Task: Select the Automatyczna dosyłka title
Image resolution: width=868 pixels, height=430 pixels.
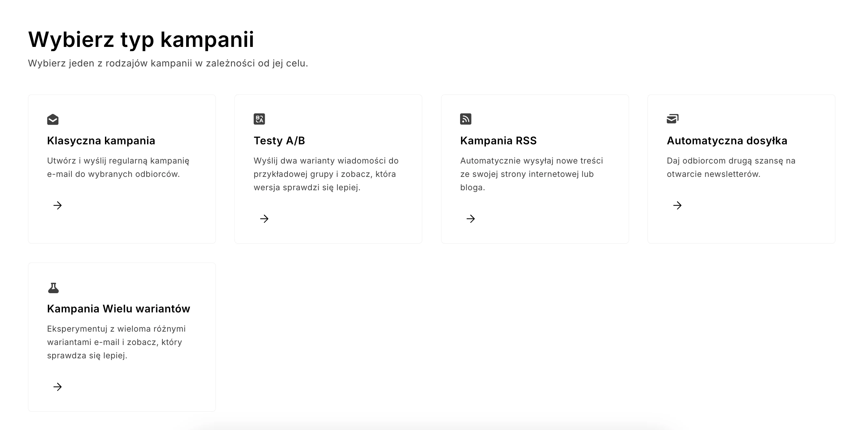Action: [x=727, y=141]
